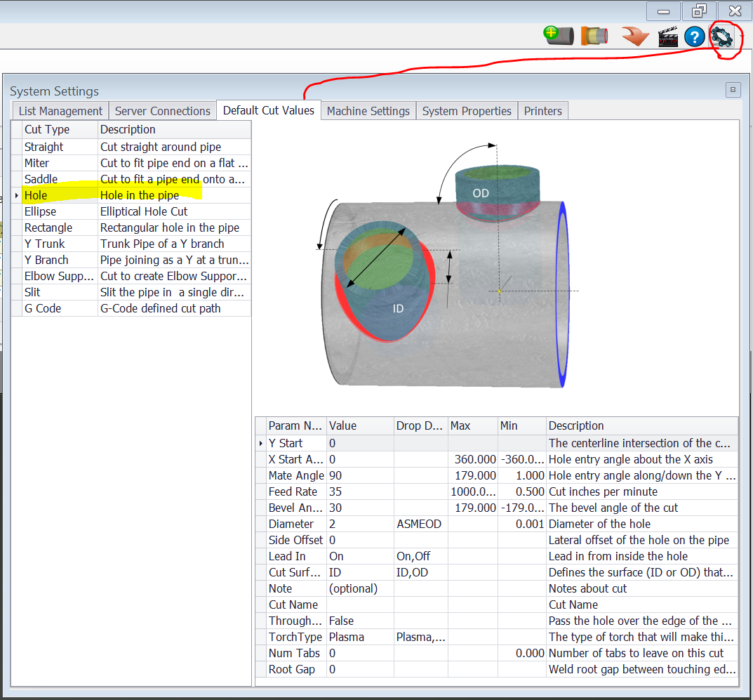
Task: Switch to the List Management tab
Action: pos(60,111)
